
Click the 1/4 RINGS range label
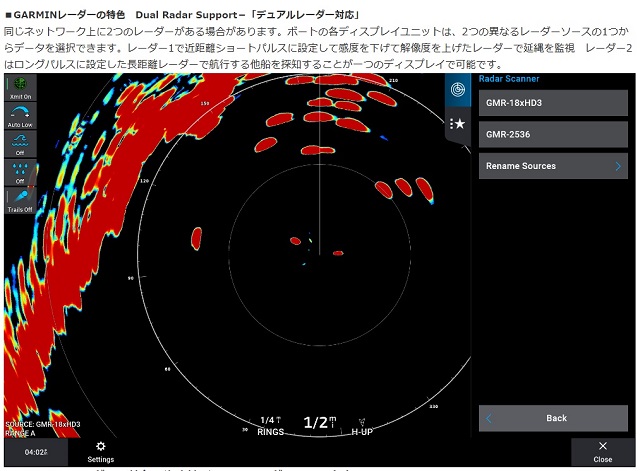(x=271, y=426)
